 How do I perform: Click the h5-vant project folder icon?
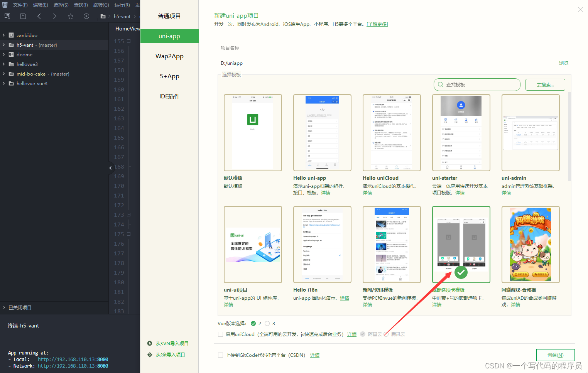pos(11,45)
